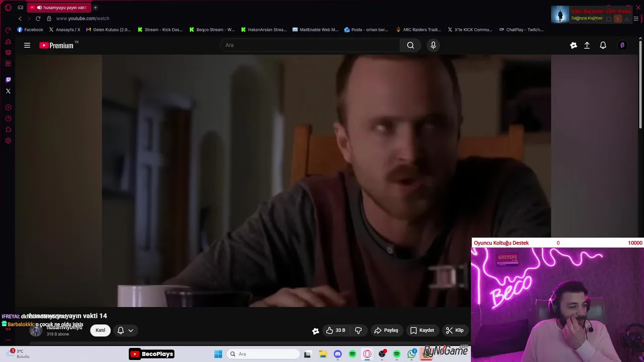This screenshot has width=644, height=362.
Task: Create a clip with Klip button
Action: point(455,330)
